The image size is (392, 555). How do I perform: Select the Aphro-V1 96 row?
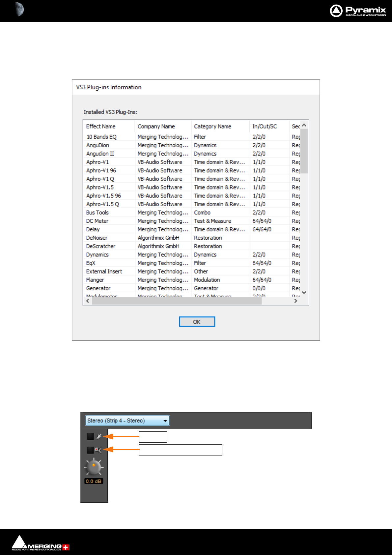(192, 170)
